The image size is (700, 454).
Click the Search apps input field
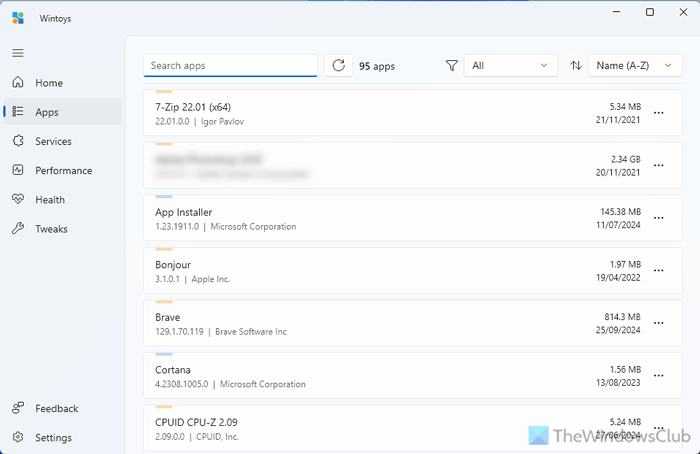click(x=230, y=66)
